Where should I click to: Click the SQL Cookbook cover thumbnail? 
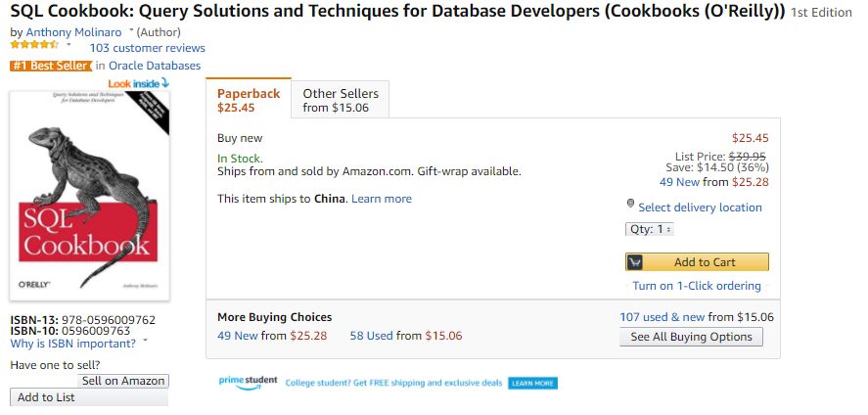89,196
